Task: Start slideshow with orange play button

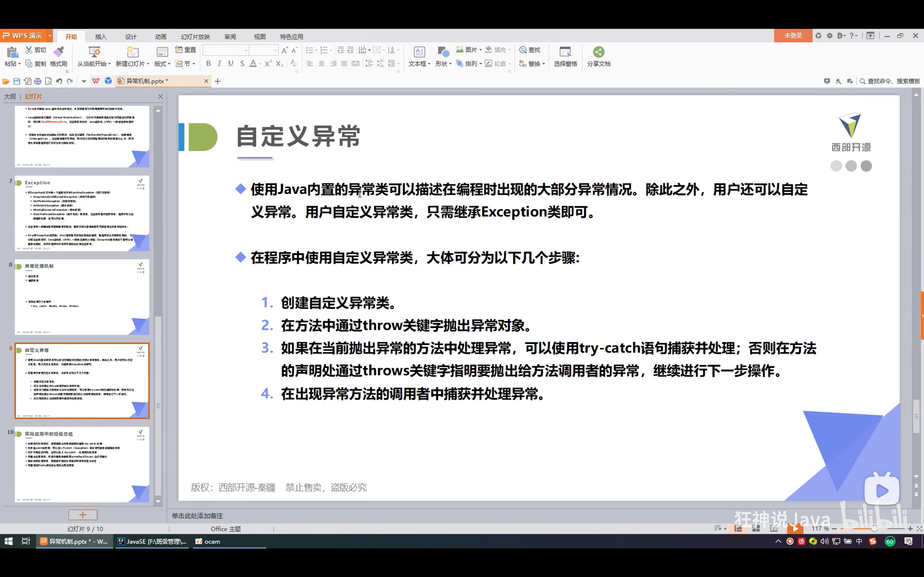Action: [x=795, y=529]
